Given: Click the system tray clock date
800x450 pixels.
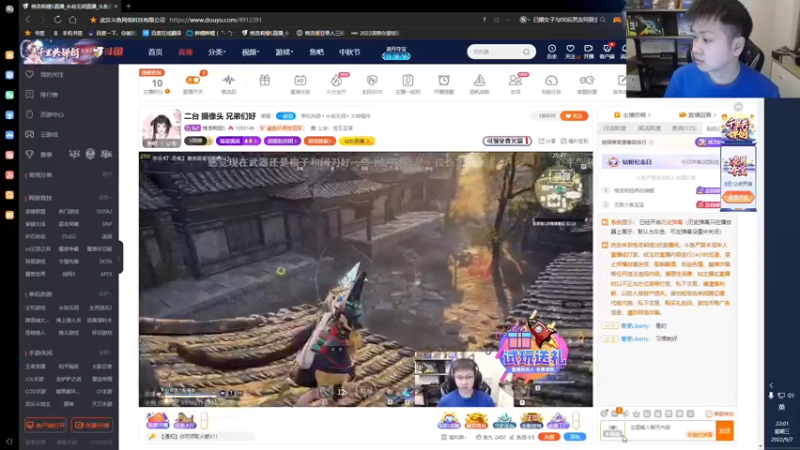Looking at the screenshot, I should coord(782,432).
